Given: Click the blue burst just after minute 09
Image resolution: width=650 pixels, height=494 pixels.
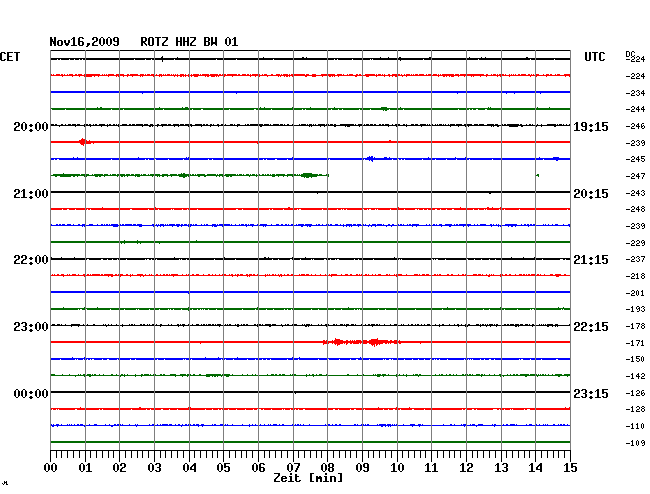Looking at the screenshot, I should (x=371, y=158).
